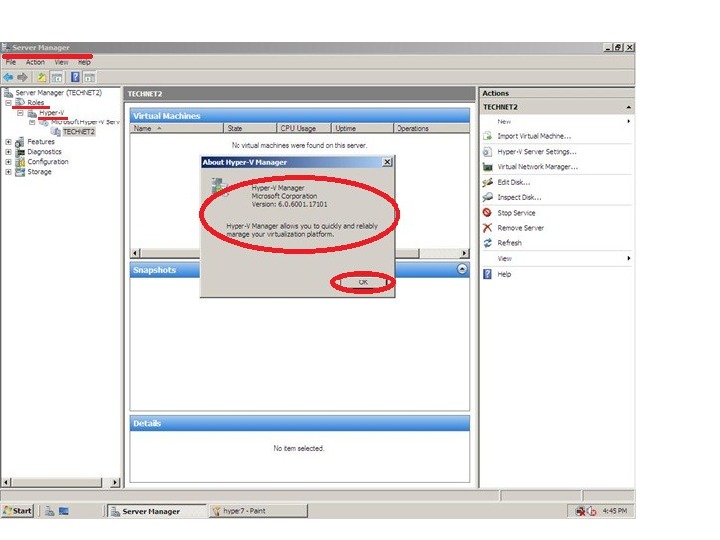The image size is (720, 540).
Task: Click the Uptime column header
Action: (x=362, y=129)
